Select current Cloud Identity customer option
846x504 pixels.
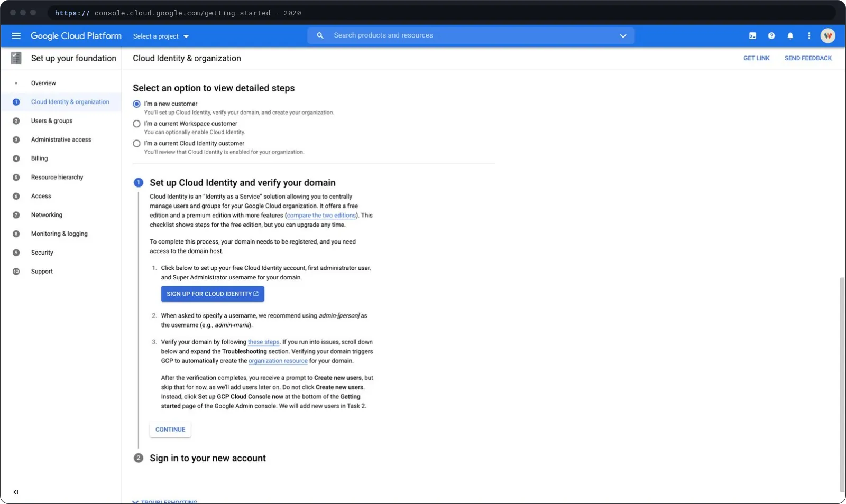[x=136, y=143]
